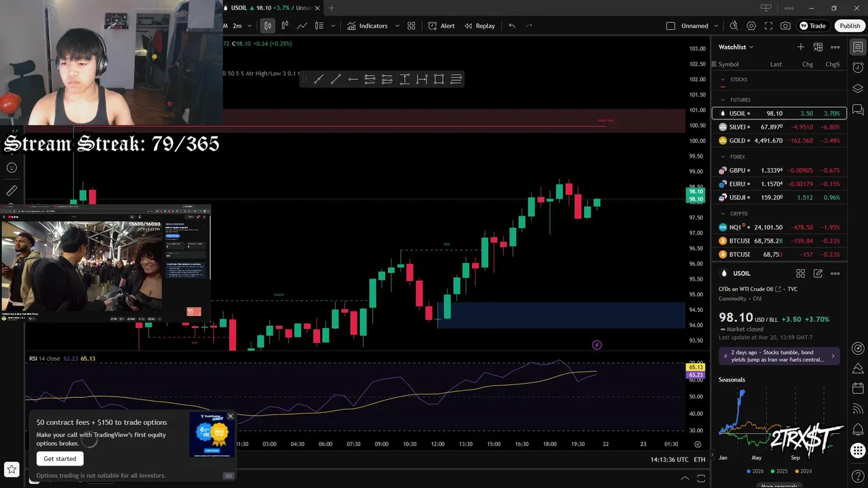Click the lightning event marker on chart
The image size is (868, 488).
(597, 345)
